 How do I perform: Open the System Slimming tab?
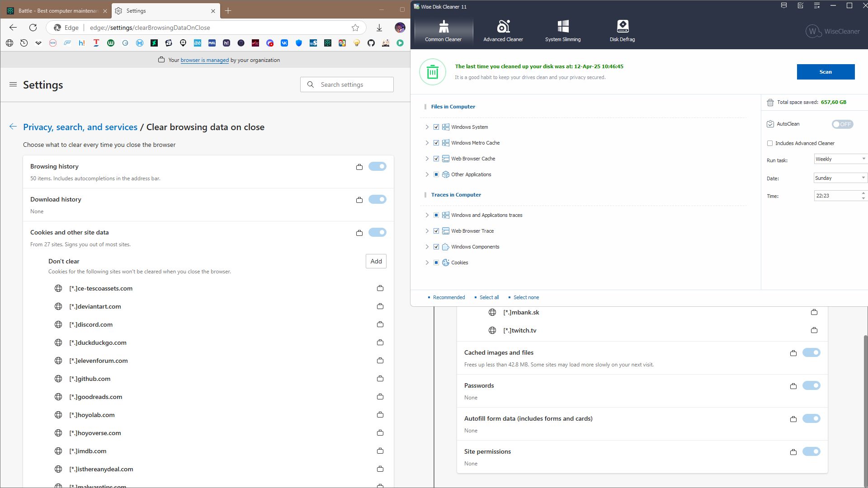pos(563,31)
